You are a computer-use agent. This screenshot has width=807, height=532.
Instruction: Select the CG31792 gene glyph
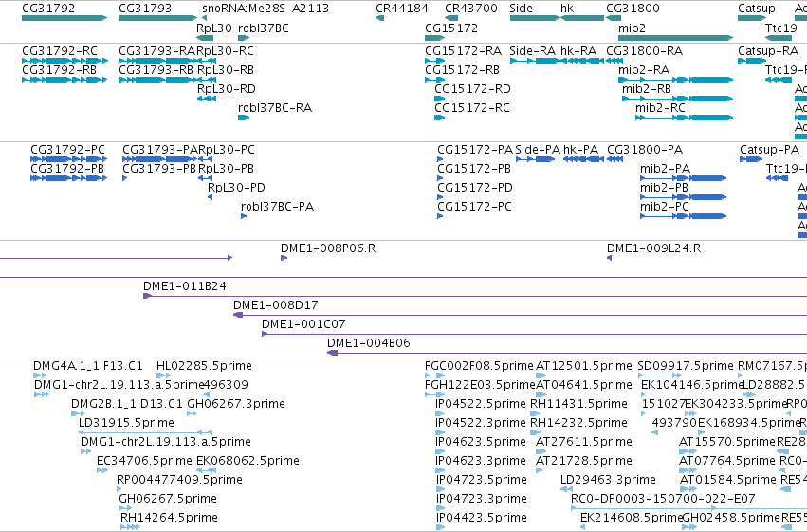click(64, 18)
